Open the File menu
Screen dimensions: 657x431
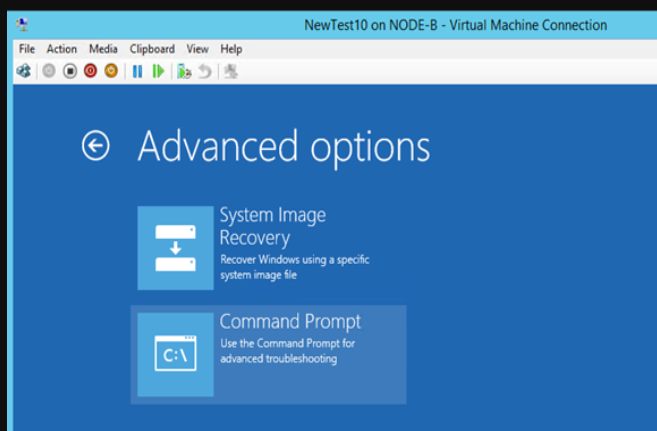[27, 49]
